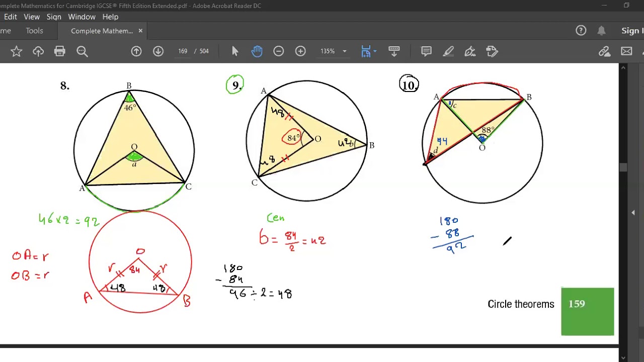The image size is (644, 362).
Task: Click the scrolling mode keyboard icon
Action: 394,51
